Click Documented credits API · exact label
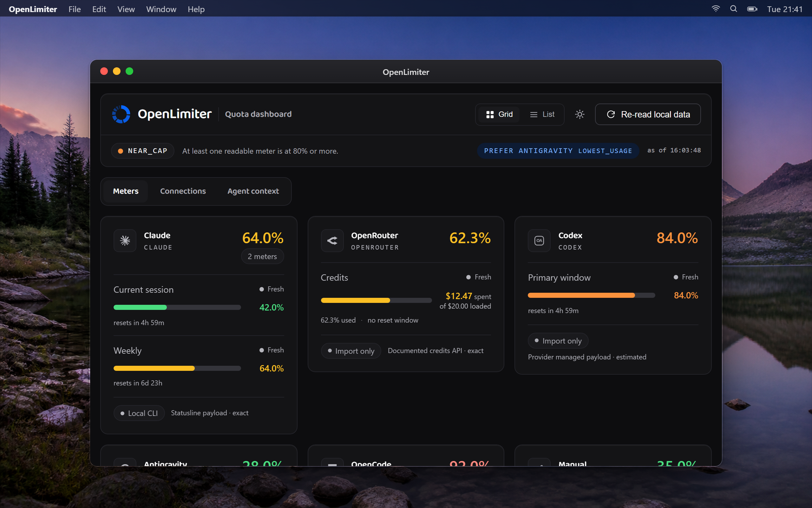This screenshot has width=812, height=508. pos(435,351)
